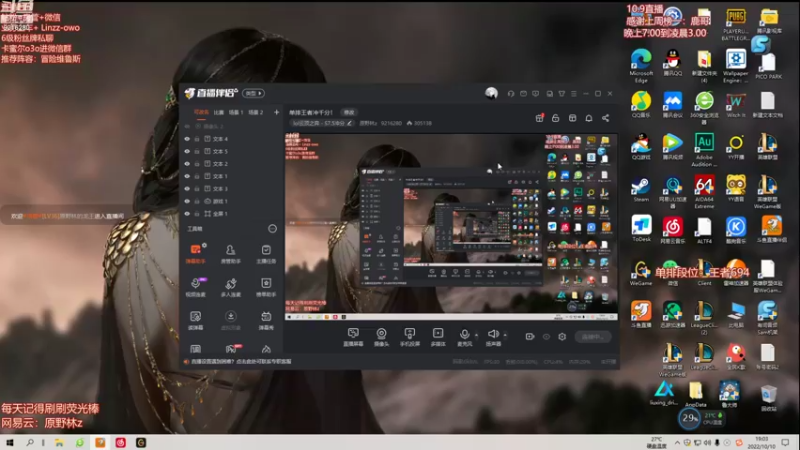This screenshot has width=800, height=450.
Task: Select the 文本 5 source row
Action: 231,152
